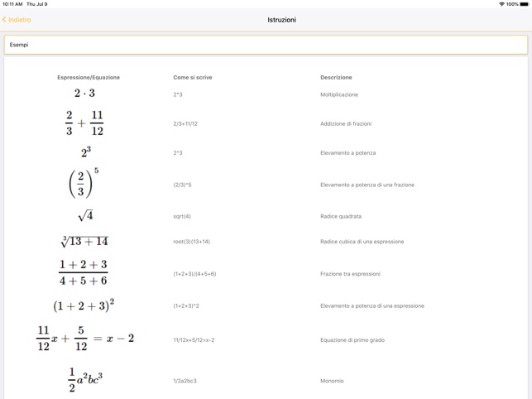Tap the battery status icon
Screen dimensions: 532x399
coord(525,4)
